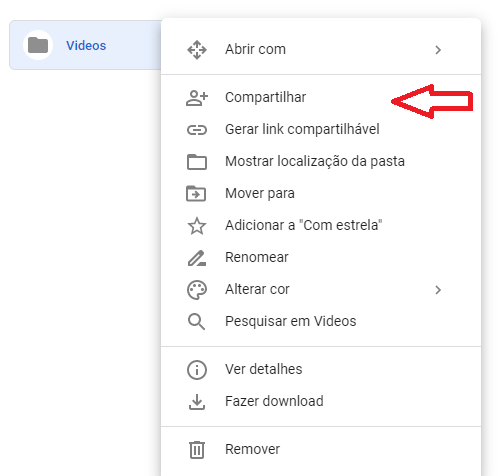Image resolution: width=503 pixels, height=476 pixels.
Task: Click the link chain icon
Action: [197, 130]
